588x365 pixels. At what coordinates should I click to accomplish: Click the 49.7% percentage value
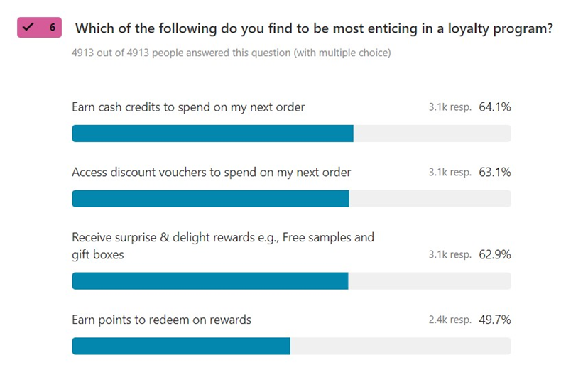[495, 320]
